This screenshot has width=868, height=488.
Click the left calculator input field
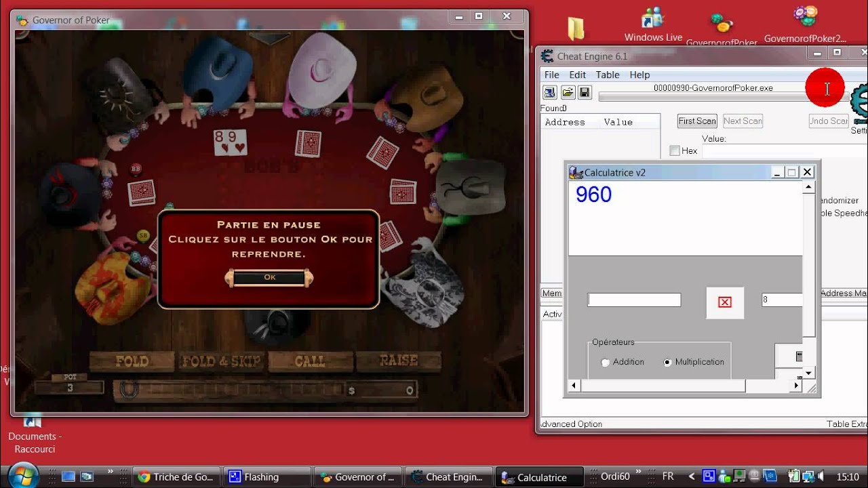click(634, 300)
